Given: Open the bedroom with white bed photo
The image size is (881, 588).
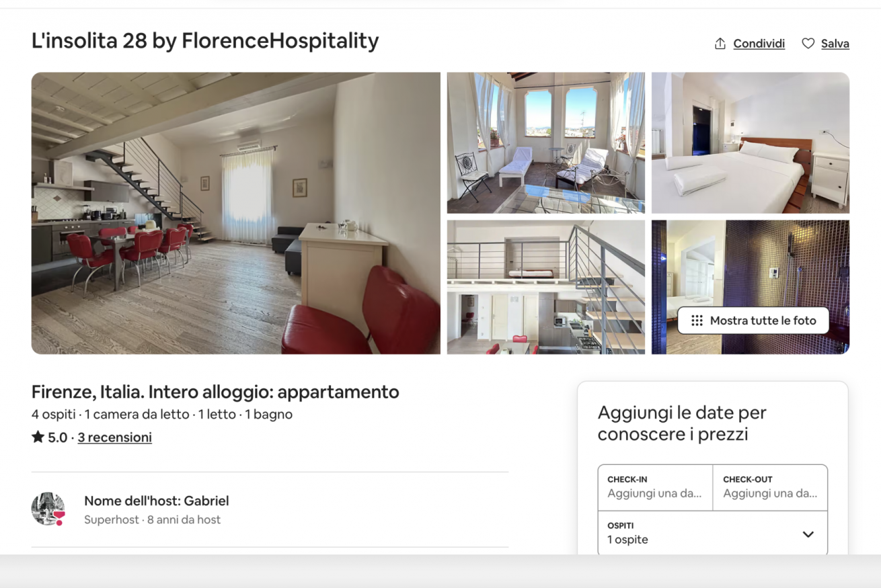Looking at the screenshot, I should pyautogui.click(x=751, y=143).
